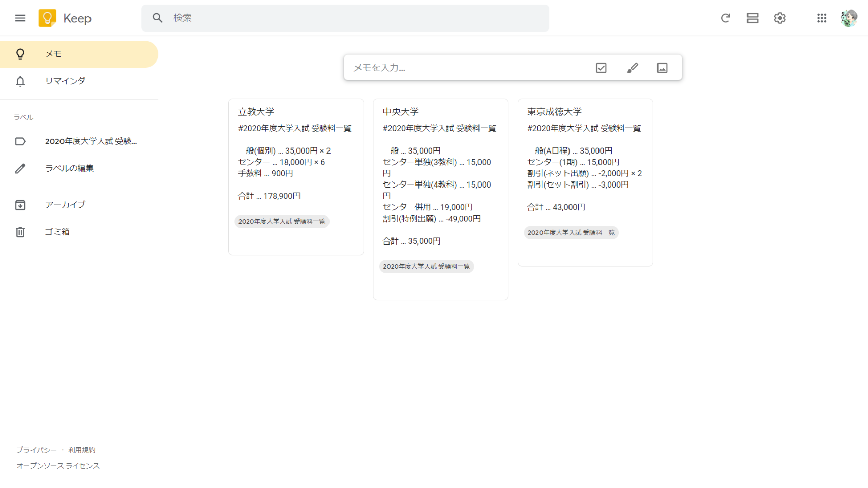Image resolution: width=868 pixels, height=488 pixels.
Task: Click the Keep lightbulb logo
Action: click(47, 18)
